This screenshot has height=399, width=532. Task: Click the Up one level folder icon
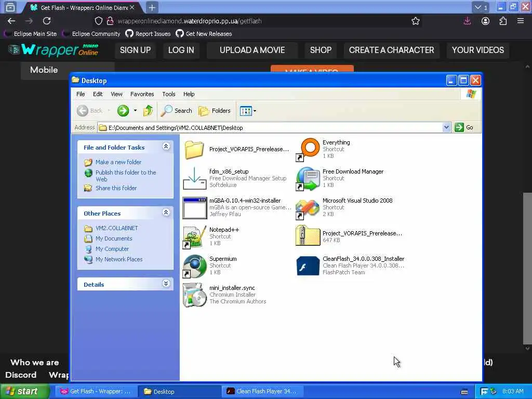[x=148, y=111]
